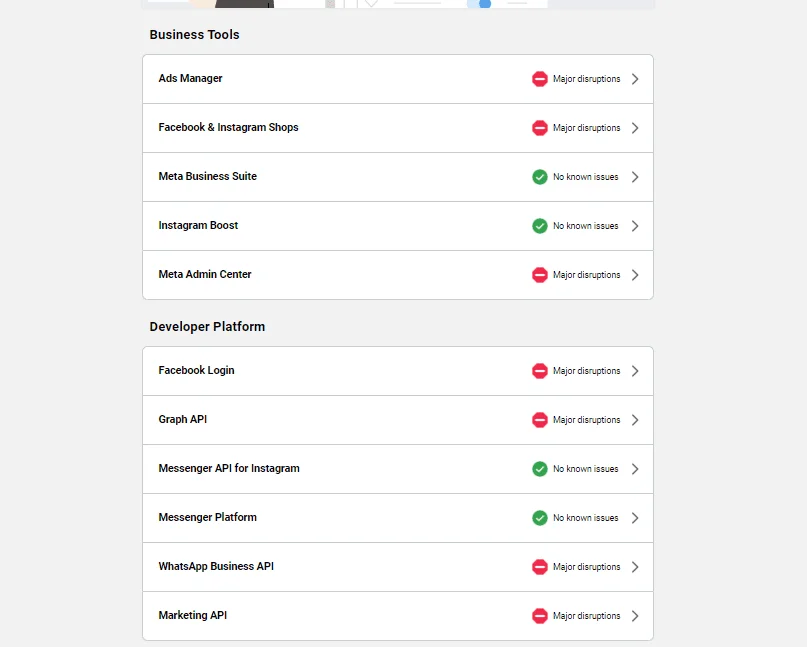Click red disruption icon for Marketing API

tap(539, 616)
